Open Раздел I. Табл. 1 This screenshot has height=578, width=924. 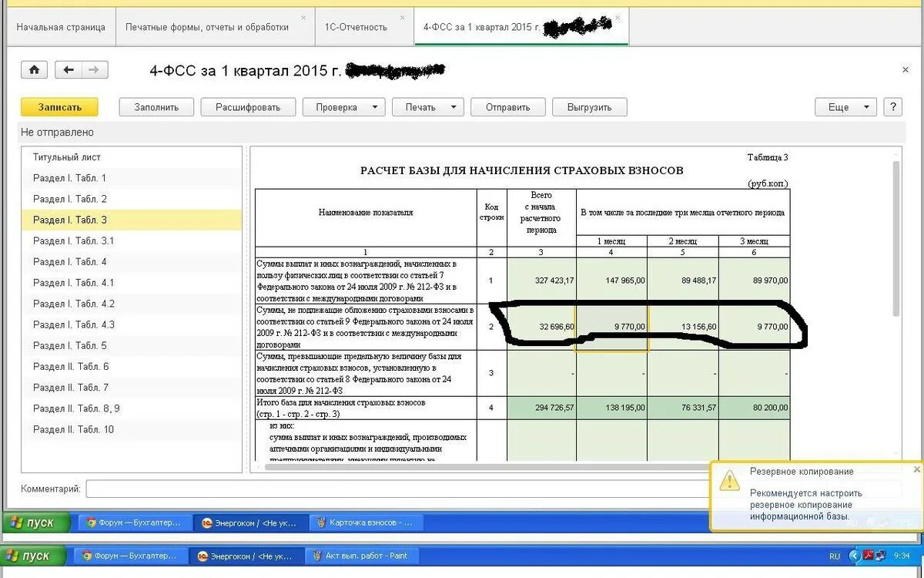pyautogui.click(x=132, y=178)
